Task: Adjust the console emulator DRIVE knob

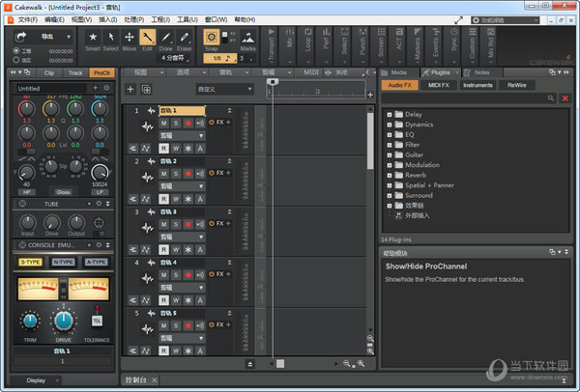Action: coord(64,321)
